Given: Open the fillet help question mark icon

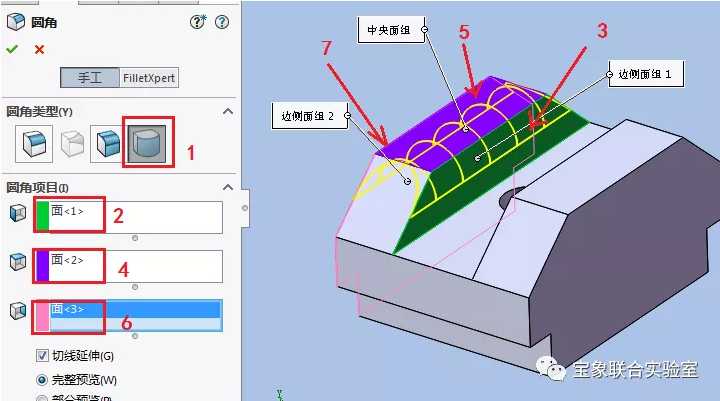Looking at the screenshot, I should coord(222,22).
